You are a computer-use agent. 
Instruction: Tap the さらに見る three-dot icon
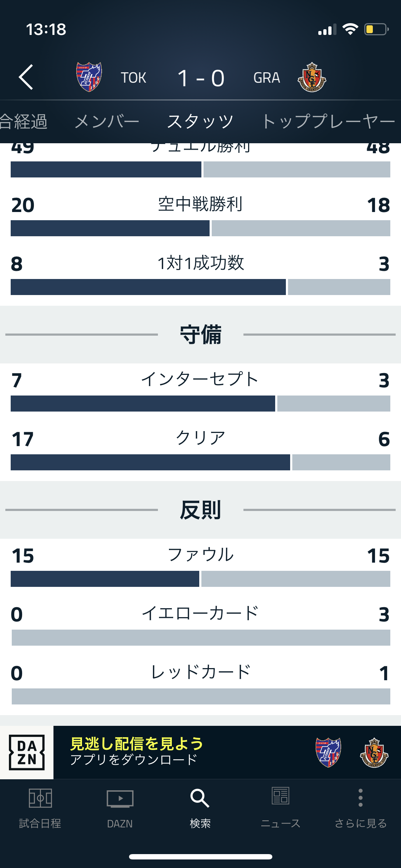(x=360, y=797)
